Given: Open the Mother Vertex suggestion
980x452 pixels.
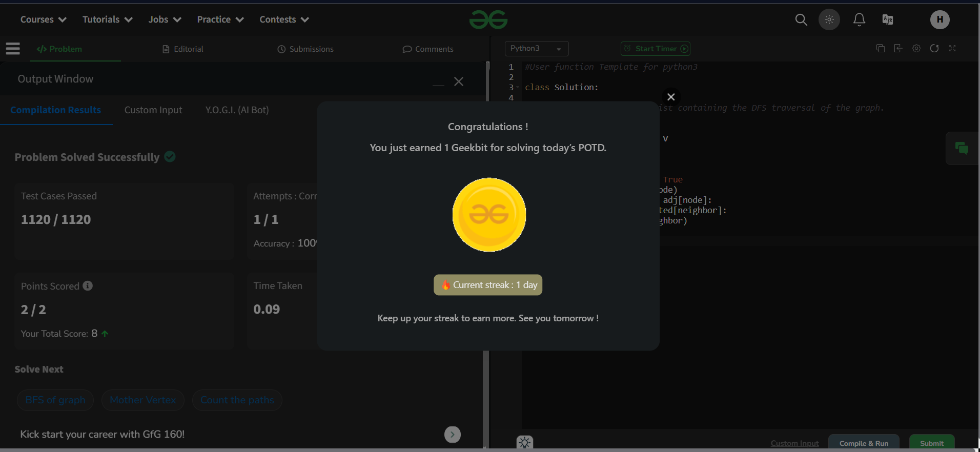Looking at the screenshot, I should click(142, 400).
